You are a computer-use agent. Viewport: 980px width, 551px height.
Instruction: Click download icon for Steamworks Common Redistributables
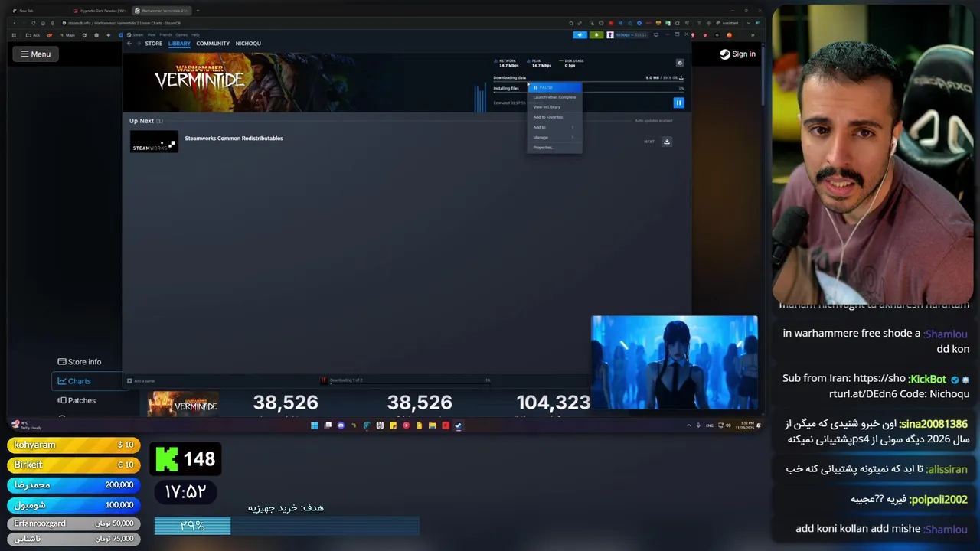tap(667, 142)
